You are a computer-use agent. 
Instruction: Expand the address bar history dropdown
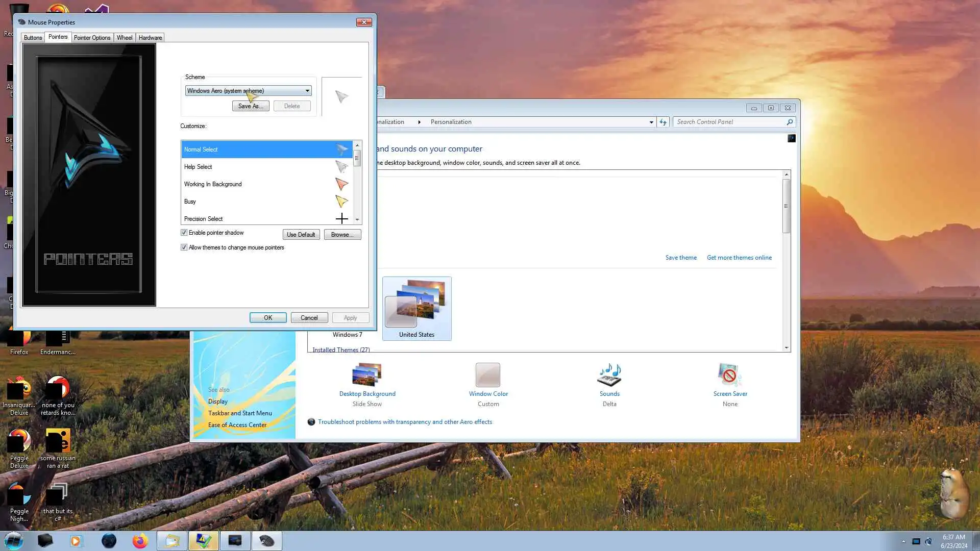(651, 122)
